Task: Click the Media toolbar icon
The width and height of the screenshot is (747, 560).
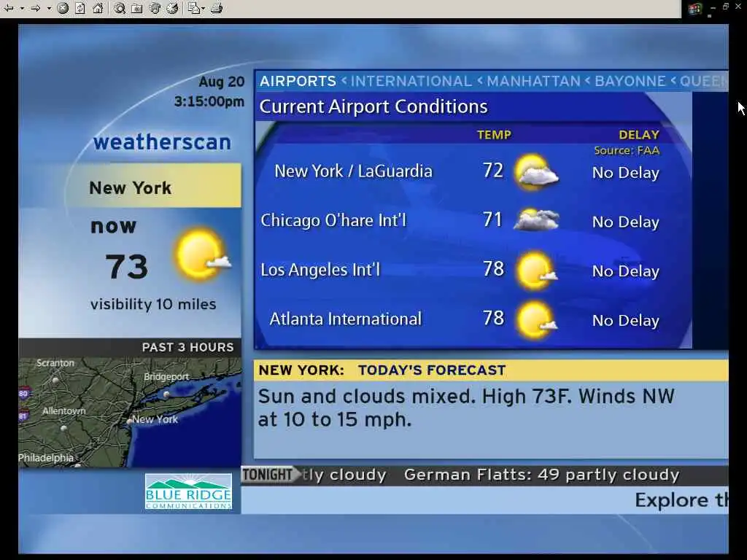Action: click(x=155, y=8)
